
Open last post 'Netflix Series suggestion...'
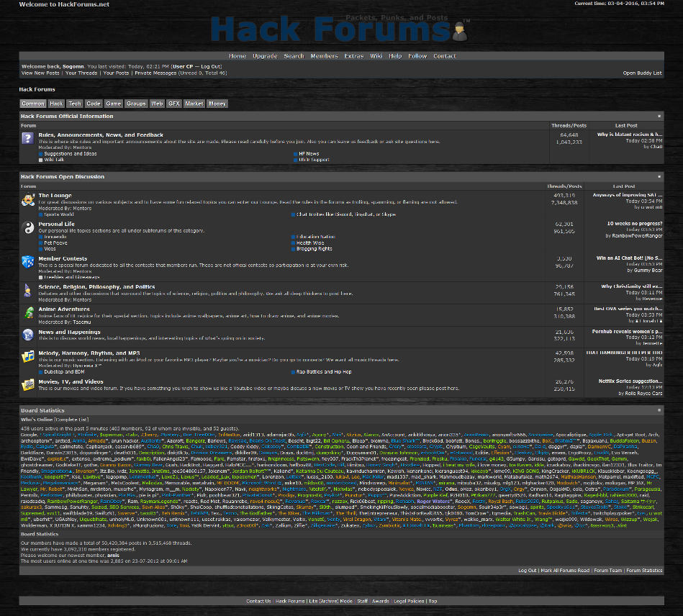630,381
